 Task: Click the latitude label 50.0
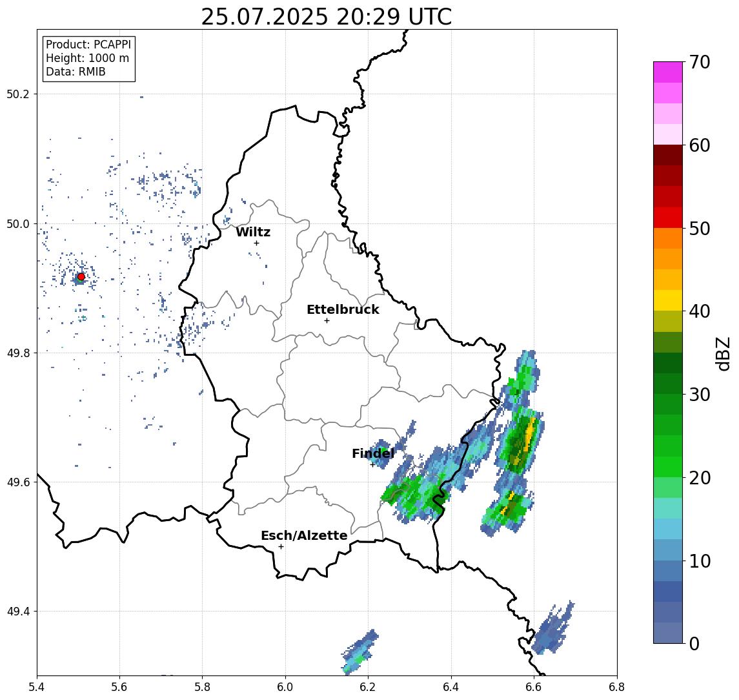pyautogui.click(x=18, y=223)
